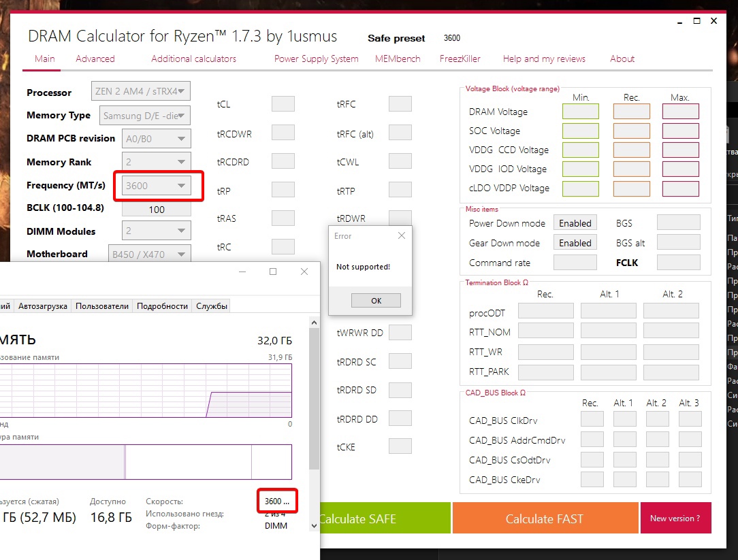
Task: Open the About tab
Action: [622, 59]
